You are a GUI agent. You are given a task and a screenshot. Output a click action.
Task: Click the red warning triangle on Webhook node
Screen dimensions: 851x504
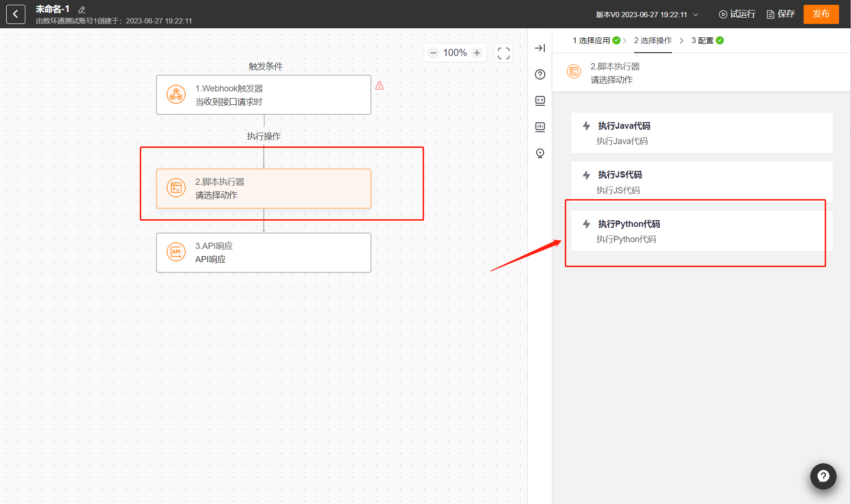380,86
